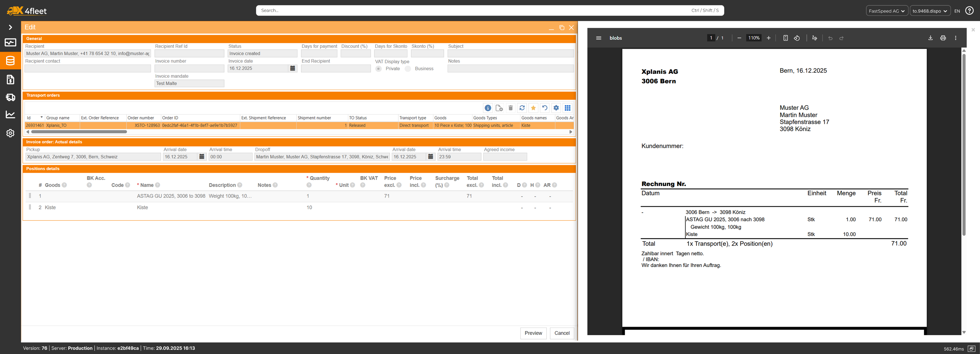The image size is (980, 354).
Task: Click the refresh icon in Transport orders toolbar
Action: (522, 108)
